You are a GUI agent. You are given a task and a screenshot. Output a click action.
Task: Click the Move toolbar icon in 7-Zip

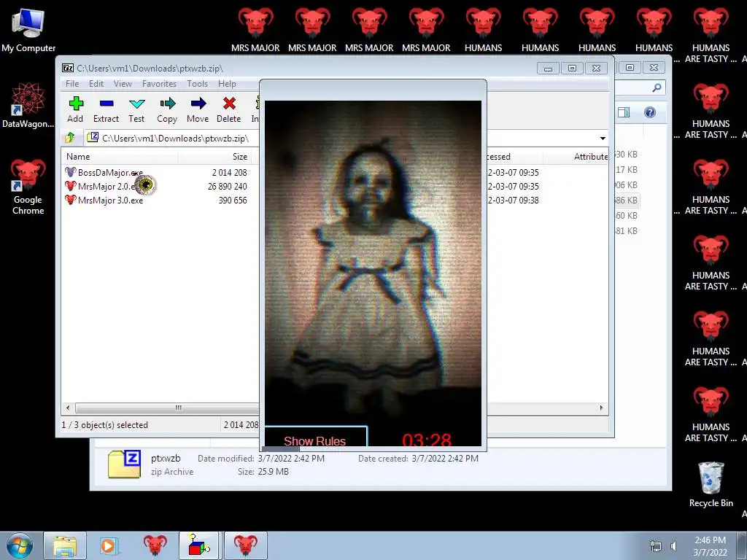tap(198, 104)
